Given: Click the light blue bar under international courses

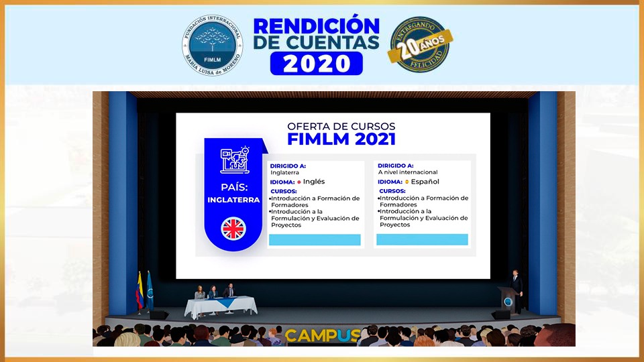Looking at the screenshot, I should 422,240.
